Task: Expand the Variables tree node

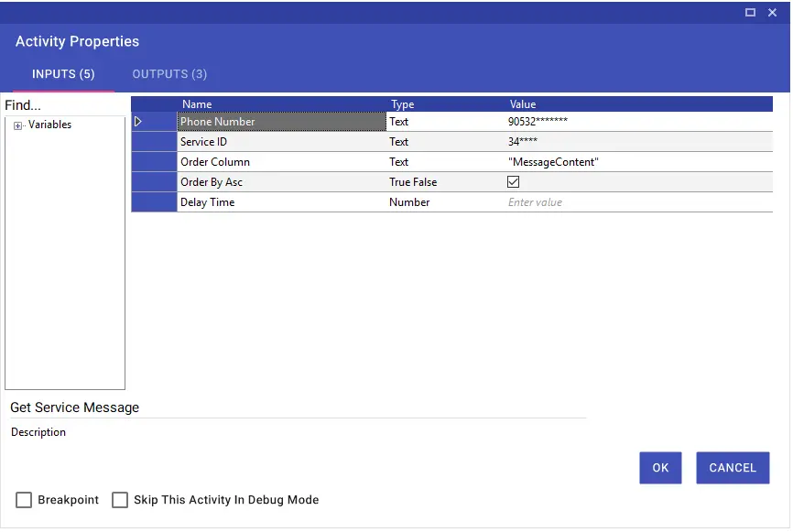Action: 17,125
